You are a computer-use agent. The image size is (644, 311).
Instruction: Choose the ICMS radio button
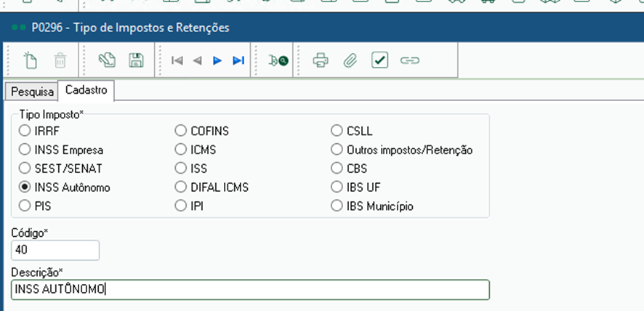coord(181,150)
